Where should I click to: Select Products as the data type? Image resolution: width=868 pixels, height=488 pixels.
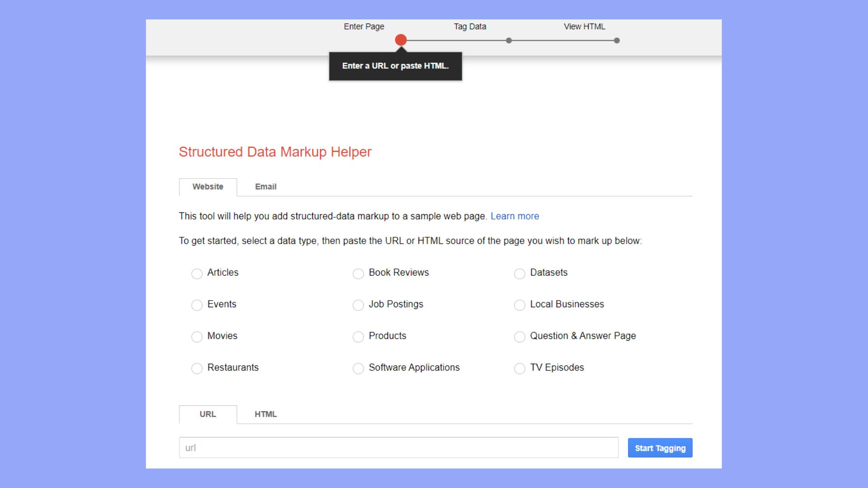[358, 337]
